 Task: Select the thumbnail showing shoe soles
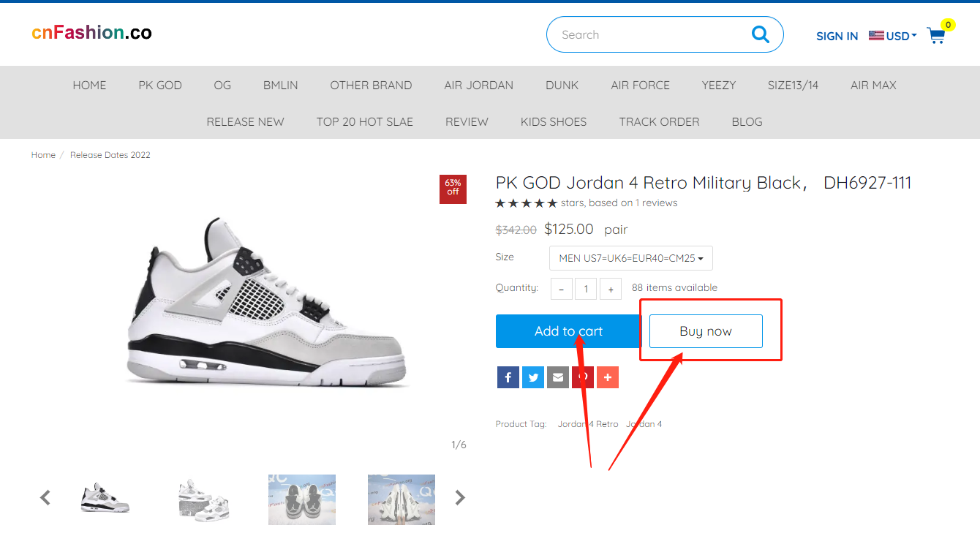pos(402,499)
